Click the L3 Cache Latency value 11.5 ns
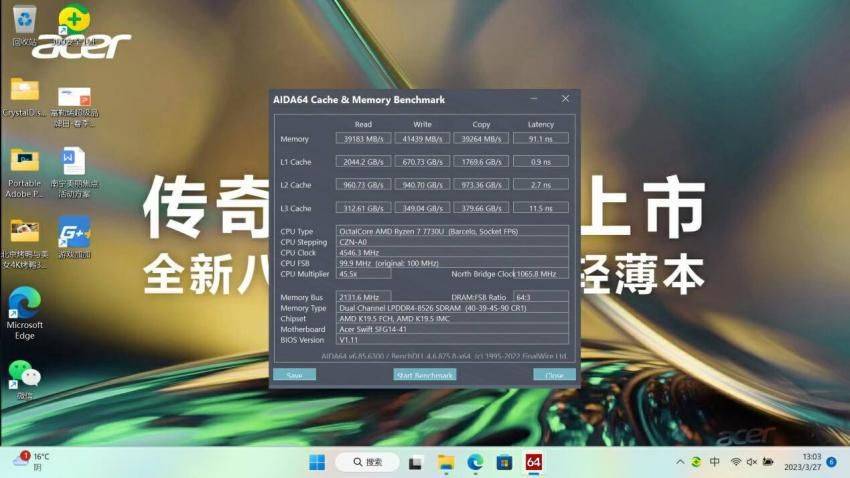This screenshot has width=850, height=478. (x=540, y=208)
